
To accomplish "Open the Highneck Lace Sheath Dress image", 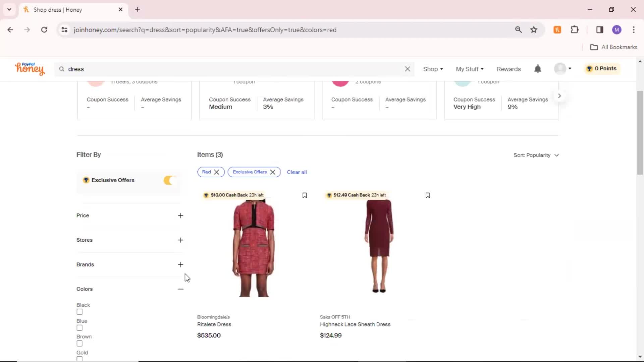I will click(x=379, y=246).
